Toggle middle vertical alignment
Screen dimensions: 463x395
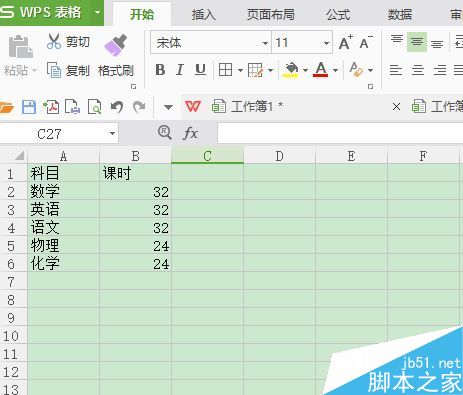coord(417,42)
